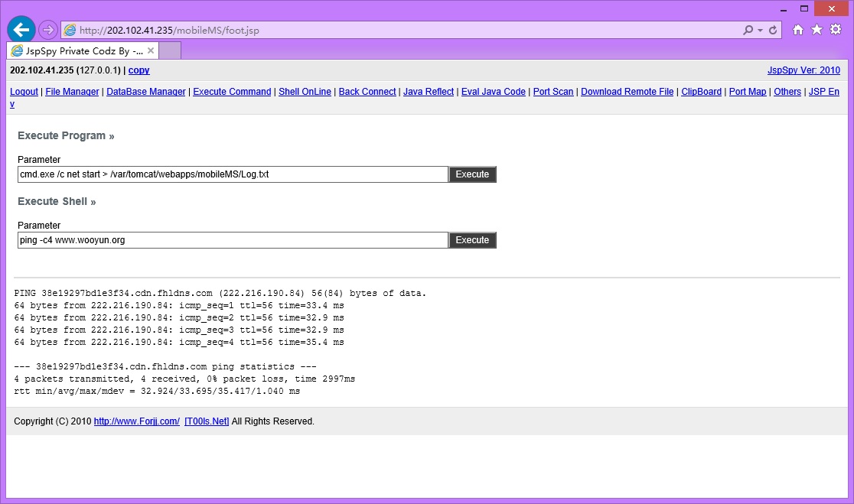Open the Execute Command page
Image resolution: width=854 pixels, height=504 pixels.
[232, 92]
